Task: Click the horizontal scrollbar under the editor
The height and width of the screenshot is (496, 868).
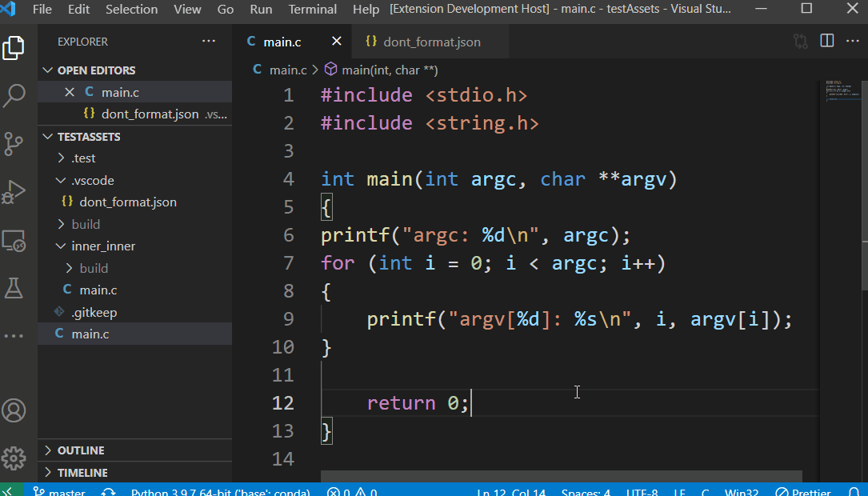Action: (x=560, y=476)
